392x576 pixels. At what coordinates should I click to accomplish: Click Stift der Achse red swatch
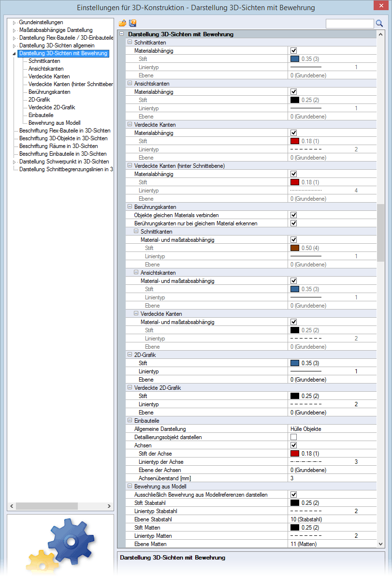pos(295,454)
